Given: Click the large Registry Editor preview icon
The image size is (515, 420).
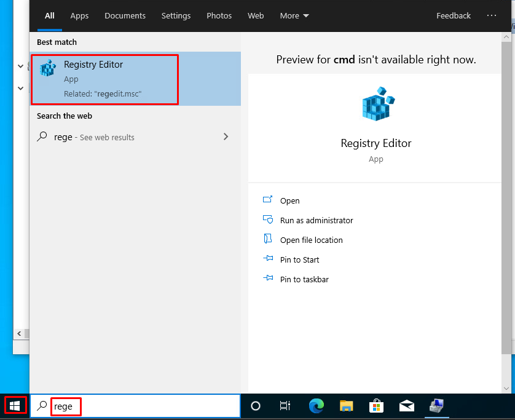Looking at the screenshot, I should 378,104.
